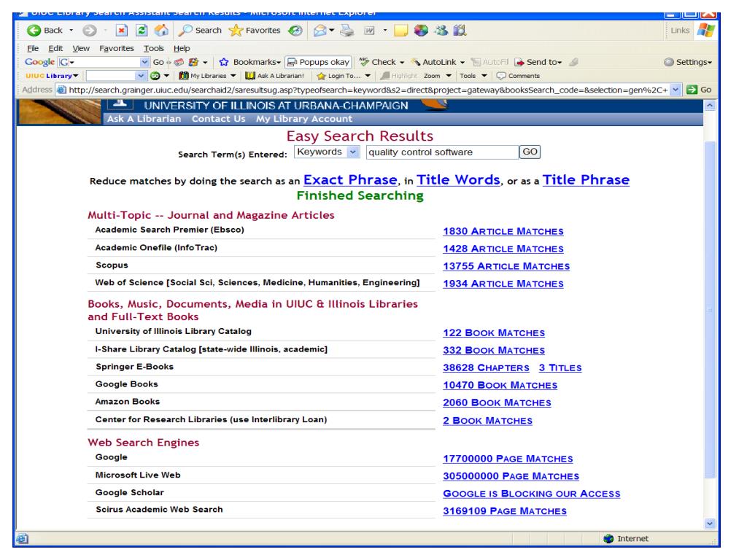This screenshot has height=560, width=747.
Task: Click the Title Phrase link
Action: [x=586, y=180]
